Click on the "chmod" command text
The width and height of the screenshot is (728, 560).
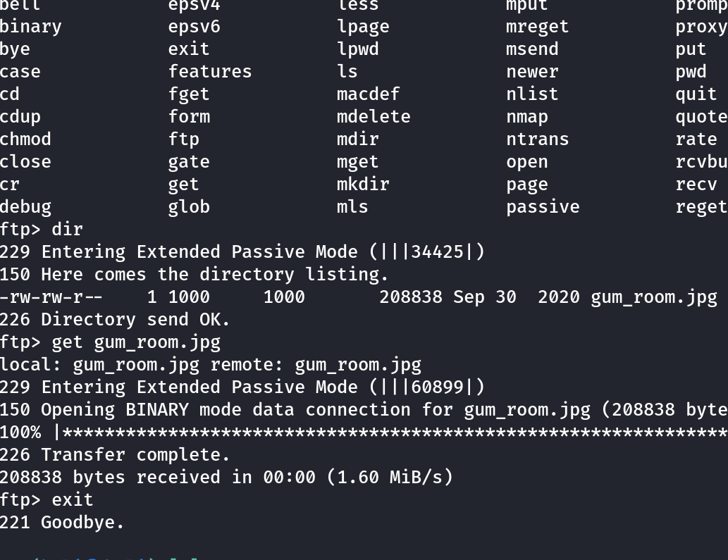[x=25, y=139]
